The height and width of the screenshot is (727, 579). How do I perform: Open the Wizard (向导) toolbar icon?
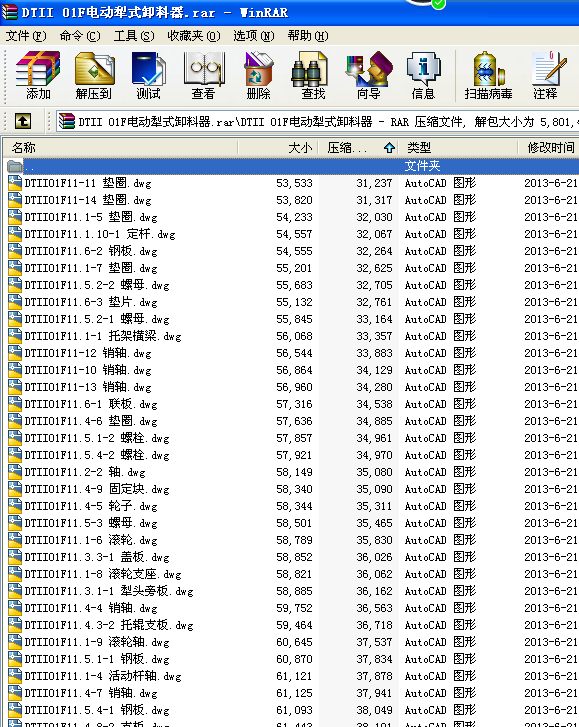pyautogui.click(x=369, y=69)
